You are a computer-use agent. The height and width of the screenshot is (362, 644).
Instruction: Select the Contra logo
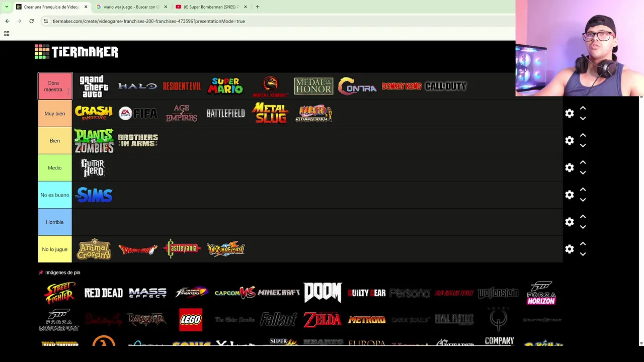(357, 86)
